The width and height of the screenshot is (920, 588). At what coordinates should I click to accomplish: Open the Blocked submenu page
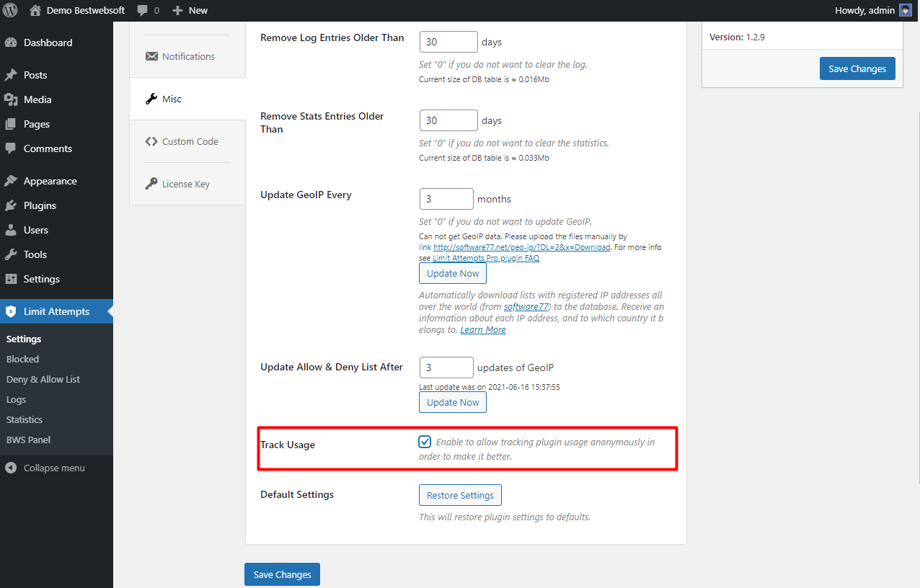click(x=22, y=359)
